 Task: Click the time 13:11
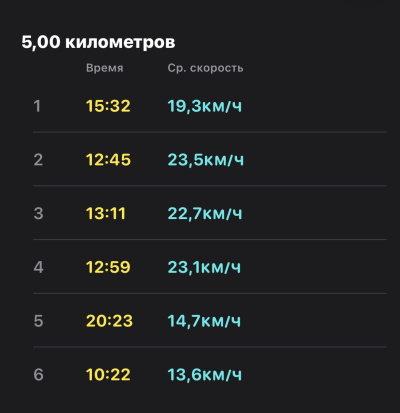(x=106, y=213)
